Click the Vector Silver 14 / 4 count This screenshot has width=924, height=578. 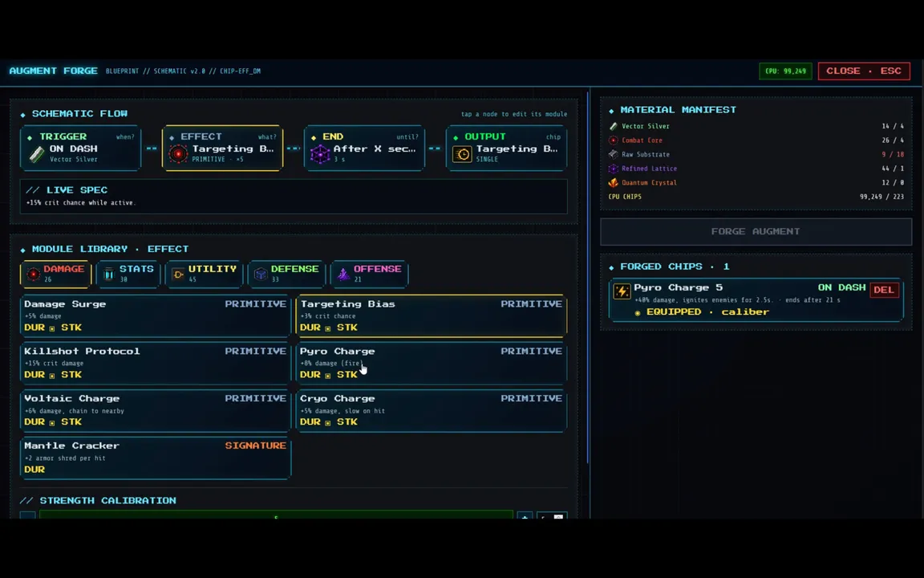(893, 126)
